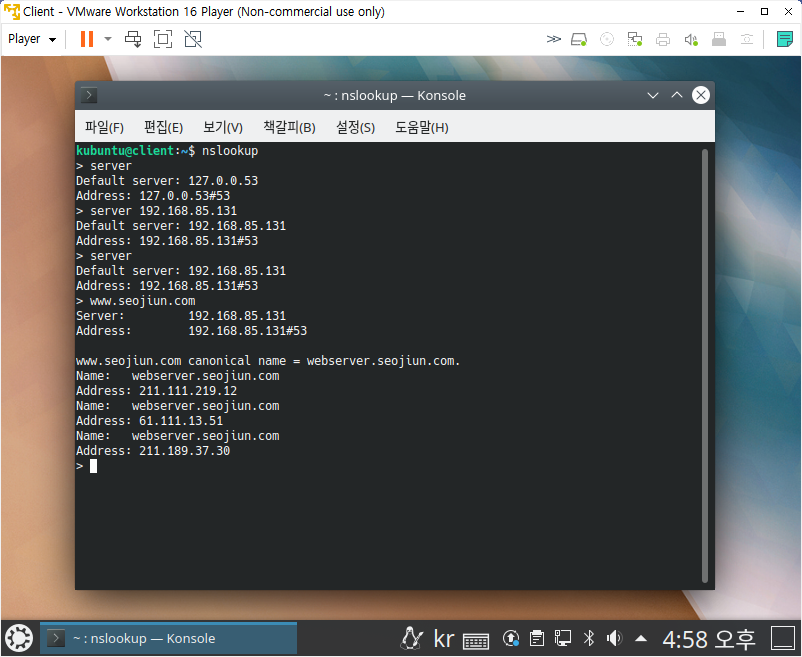Click the USB device icon in VMware toolbar
Image resolution: width=802 pixels, height=657 pixels.
pyautogui.click(x=719, y=39)
